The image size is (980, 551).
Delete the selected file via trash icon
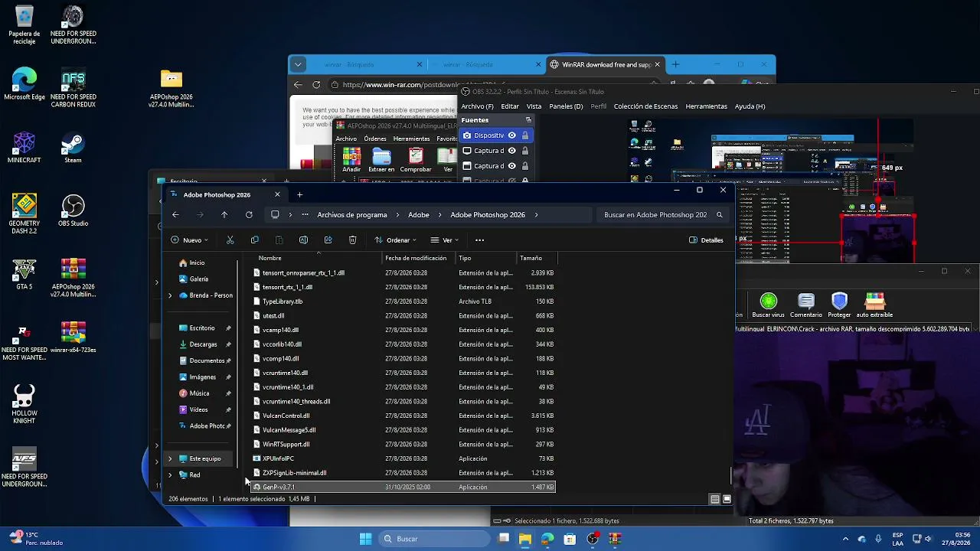coord(352,240)
